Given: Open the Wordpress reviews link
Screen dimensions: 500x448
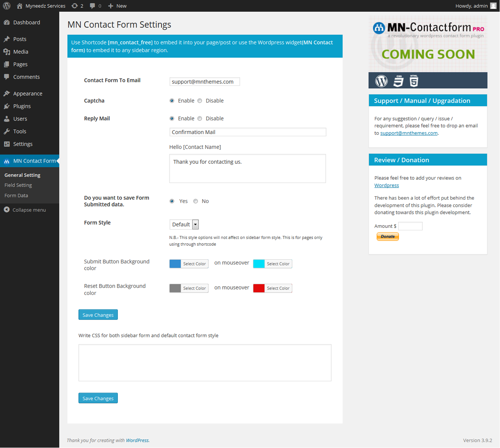Looking at the screenshot, I should pos(387,185).
